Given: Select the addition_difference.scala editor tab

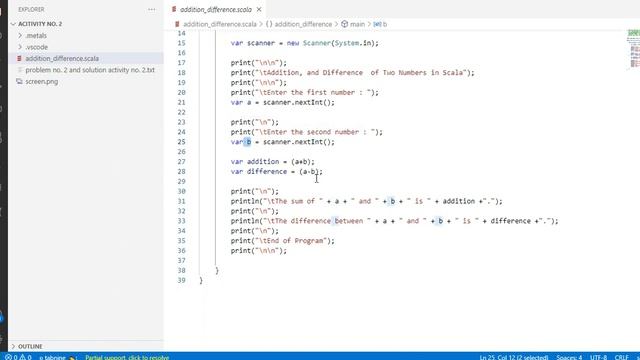Looking at the screenshot, I should tap(216, 9).
